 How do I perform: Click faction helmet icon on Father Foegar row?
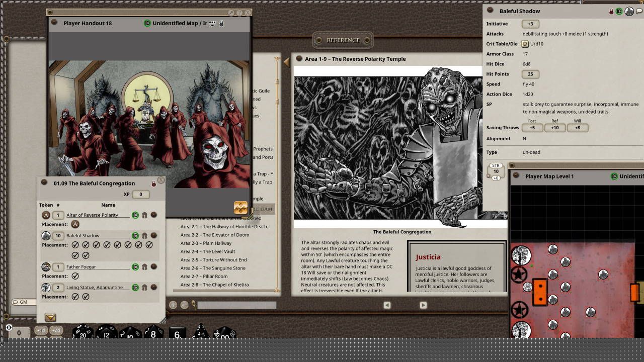(144, 267)
